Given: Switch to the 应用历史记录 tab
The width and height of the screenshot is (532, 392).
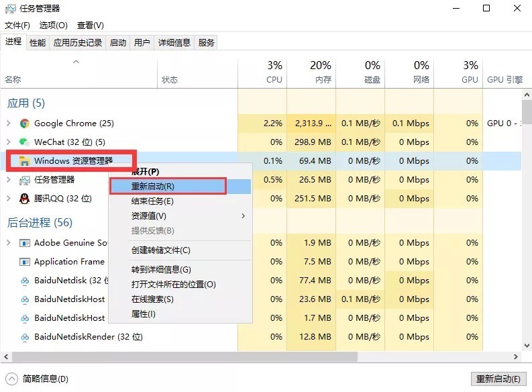Looking at the screenshot, I should click(78, 43).
